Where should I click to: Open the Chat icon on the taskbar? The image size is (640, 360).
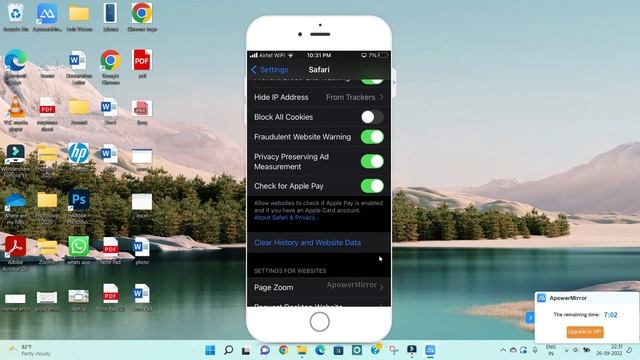(x=265, y=350)
